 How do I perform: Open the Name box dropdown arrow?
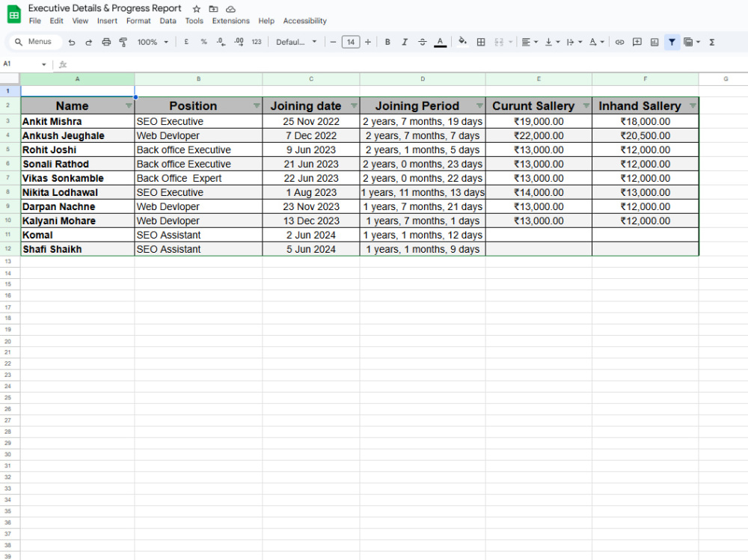tap(44, 64)
